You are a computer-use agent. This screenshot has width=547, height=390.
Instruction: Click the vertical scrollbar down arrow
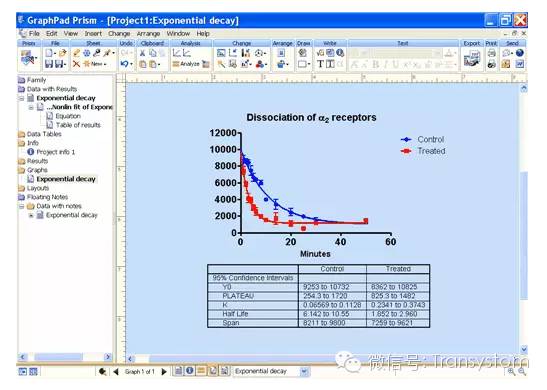(524, 349)
